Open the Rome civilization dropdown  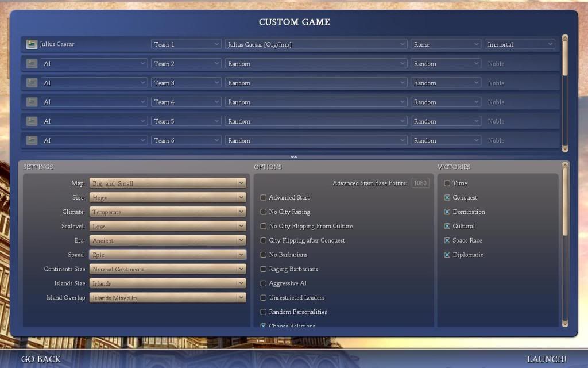(x=446, y=44)
